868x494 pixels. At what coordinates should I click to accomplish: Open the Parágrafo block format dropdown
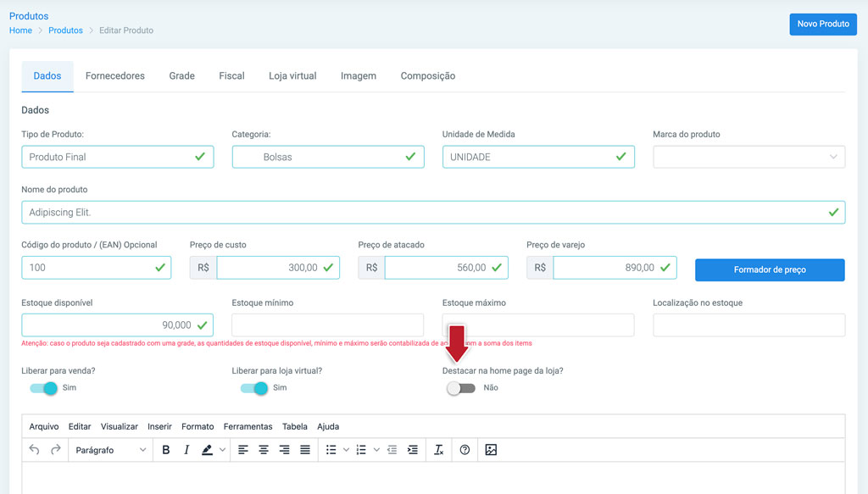[111, 450]
